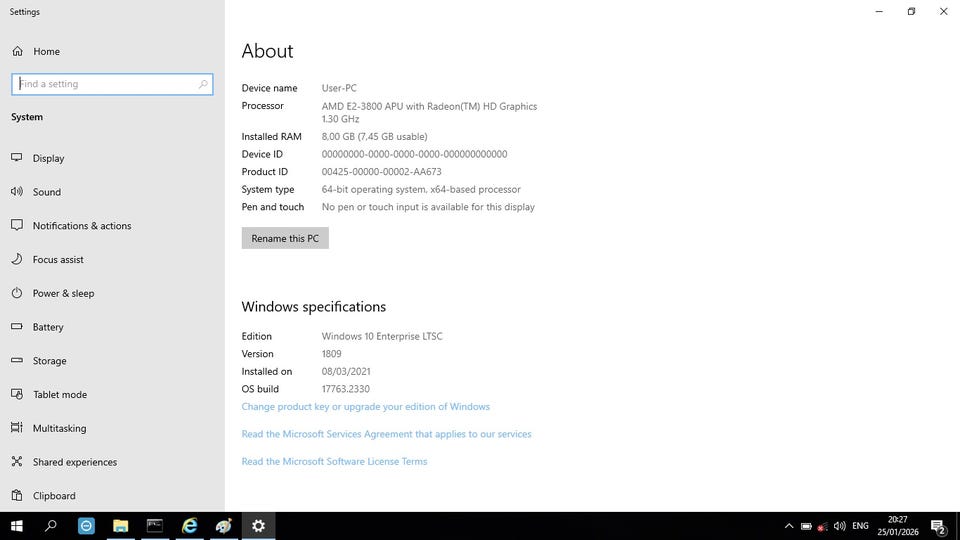This screenshot has width=960, height=540.
Task: Click the Rename this PC button
Action: click(285, 238)
